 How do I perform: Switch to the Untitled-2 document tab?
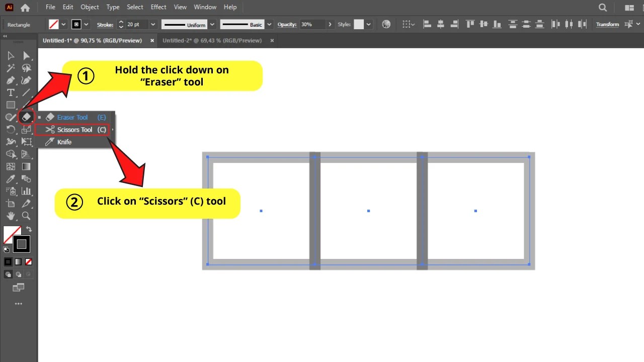pyautogui.click(x=212, y=40)
